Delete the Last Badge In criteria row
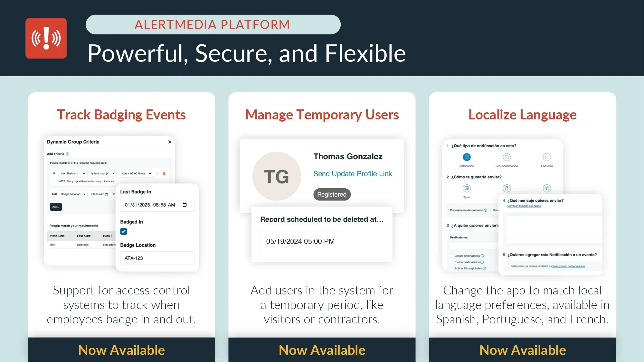This screenshot has width=644, height=362. pos(164,173)
